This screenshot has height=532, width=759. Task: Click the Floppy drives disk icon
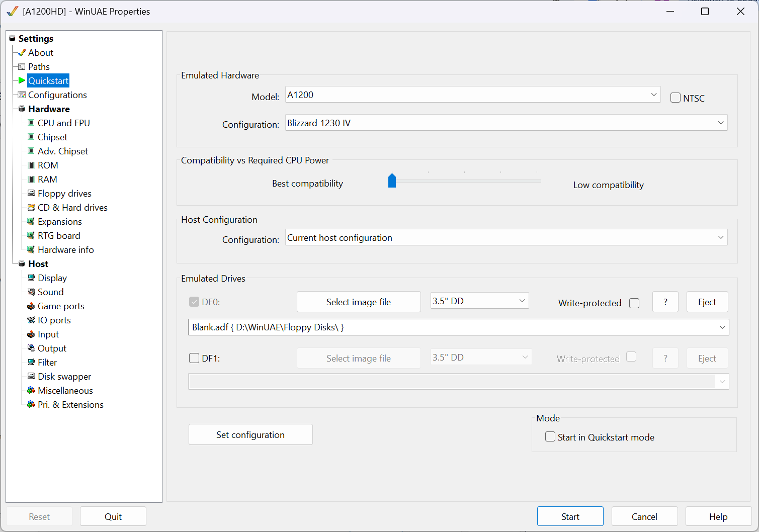[31, 193]
